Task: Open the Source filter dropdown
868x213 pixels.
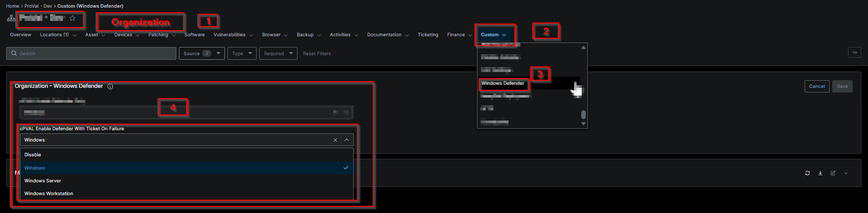Action: tap(201, 53)
